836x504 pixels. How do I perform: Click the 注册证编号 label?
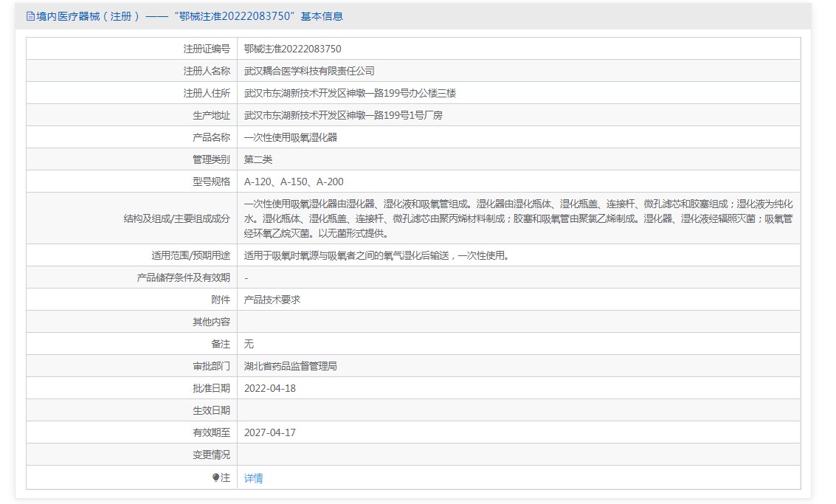point(207,49)
